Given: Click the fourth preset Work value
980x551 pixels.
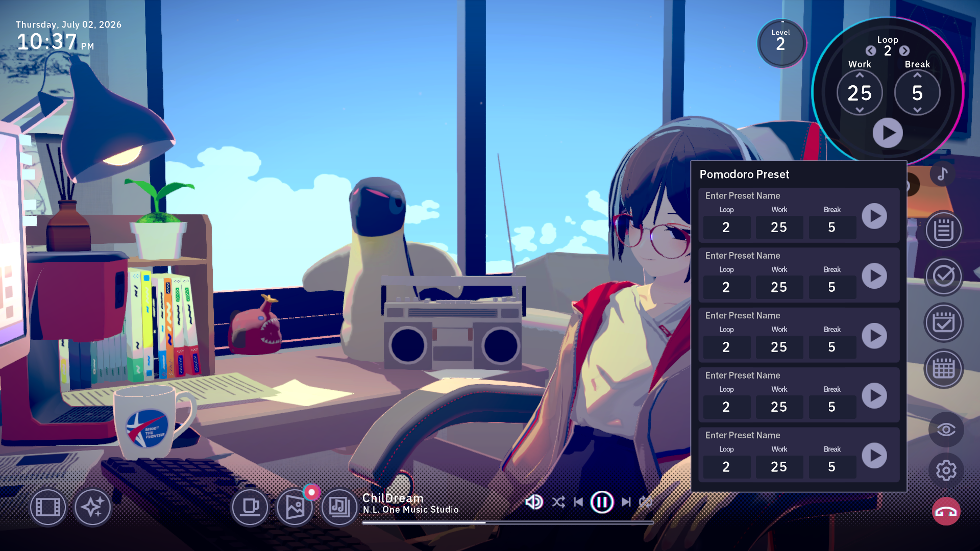Looking at the screenshot, I should tap(779, 407).
